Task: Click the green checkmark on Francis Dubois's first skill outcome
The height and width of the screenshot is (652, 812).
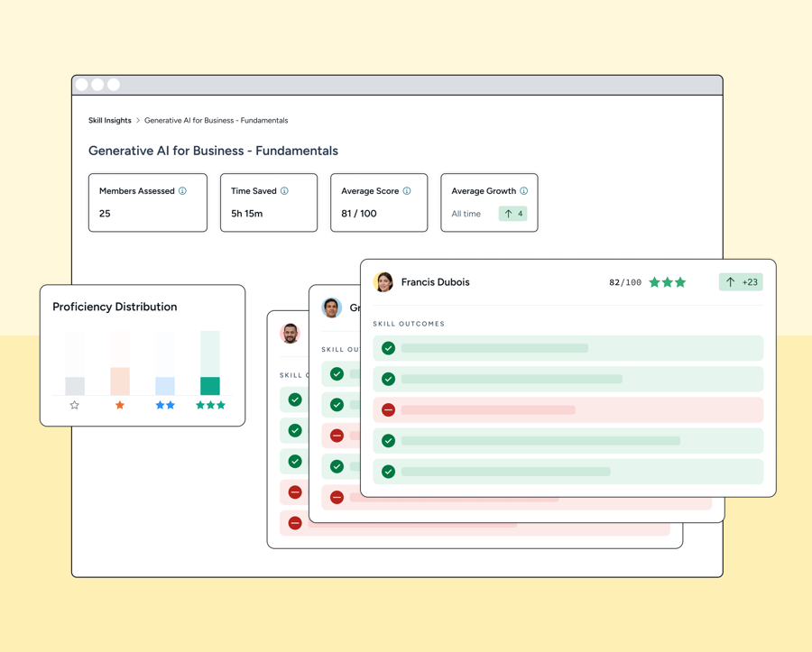Action: point(388,348)
